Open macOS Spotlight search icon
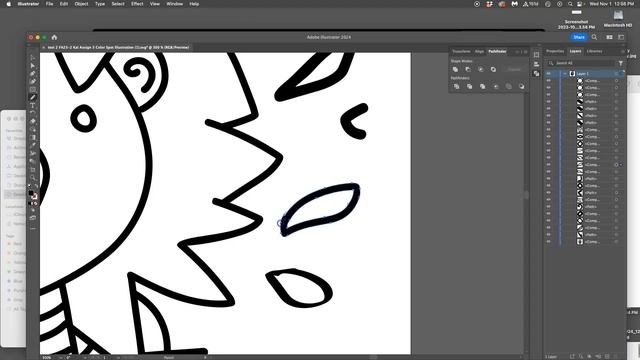 point(570,4)
